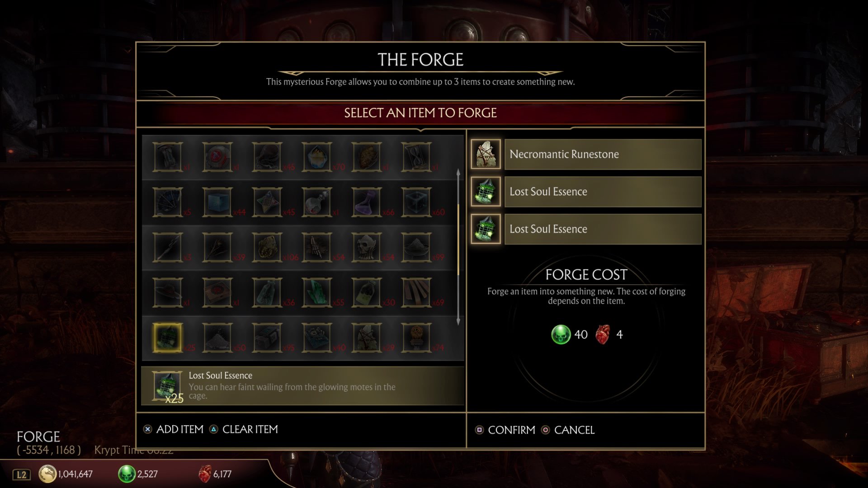Select the Necromantic Runestone forge slot
868x488 pixels.
pyautogui.click(x=586, y=154)
